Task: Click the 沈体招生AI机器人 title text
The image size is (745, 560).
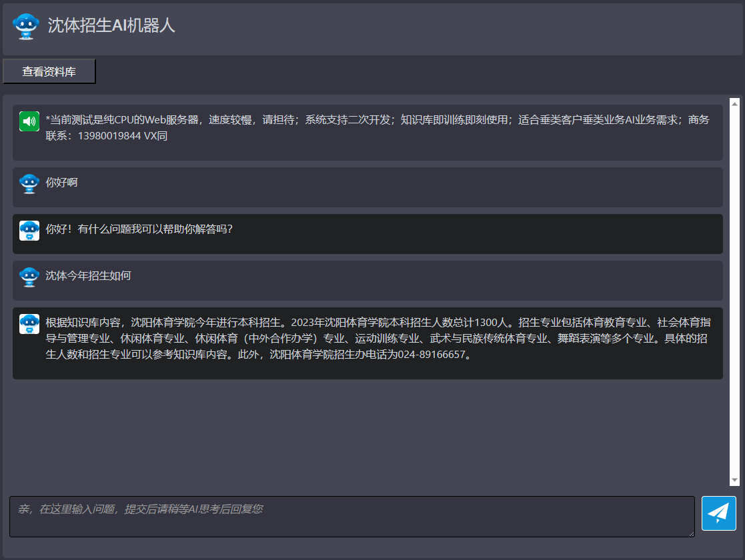Action: 111,25
